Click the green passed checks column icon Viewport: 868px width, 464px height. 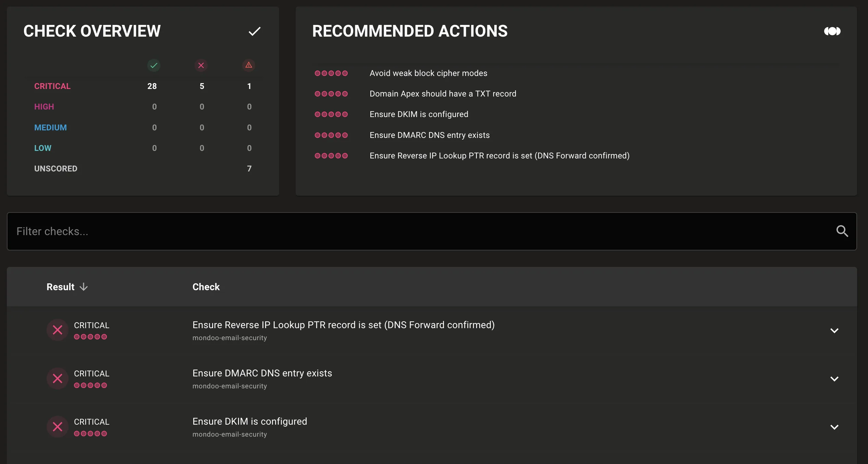154,65
